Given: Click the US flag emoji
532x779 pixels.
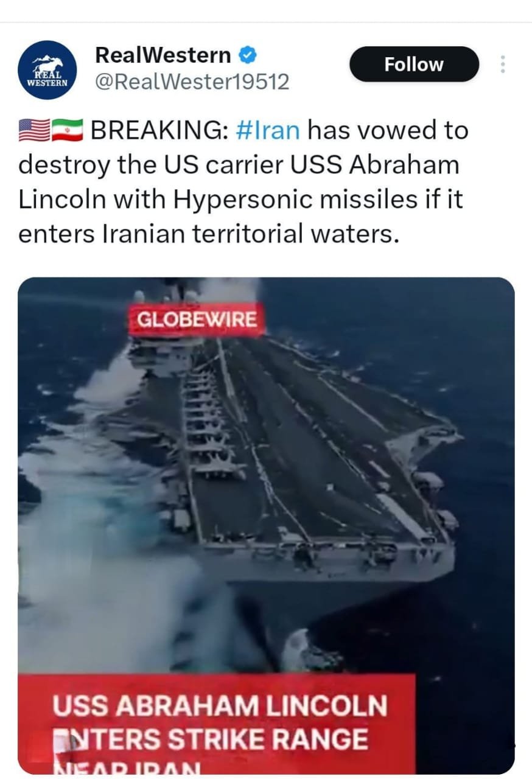Looking at the screenshot, I should (x=34, y=130).
